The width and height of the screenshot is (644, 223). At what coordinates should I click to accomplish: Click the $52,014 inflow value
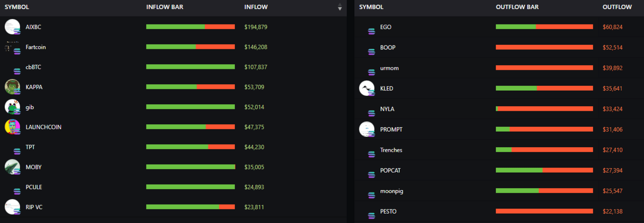point(255,107)
